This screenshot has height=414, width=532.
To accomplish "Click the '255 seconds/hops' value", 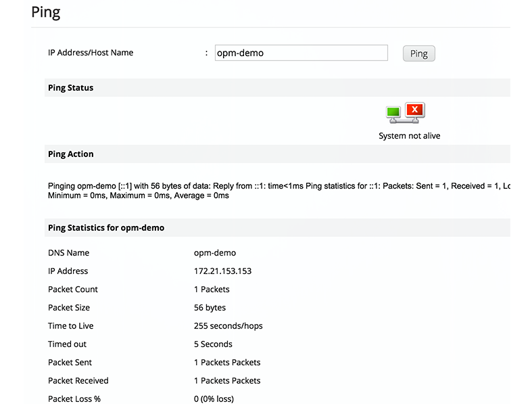I will (228, 326).
